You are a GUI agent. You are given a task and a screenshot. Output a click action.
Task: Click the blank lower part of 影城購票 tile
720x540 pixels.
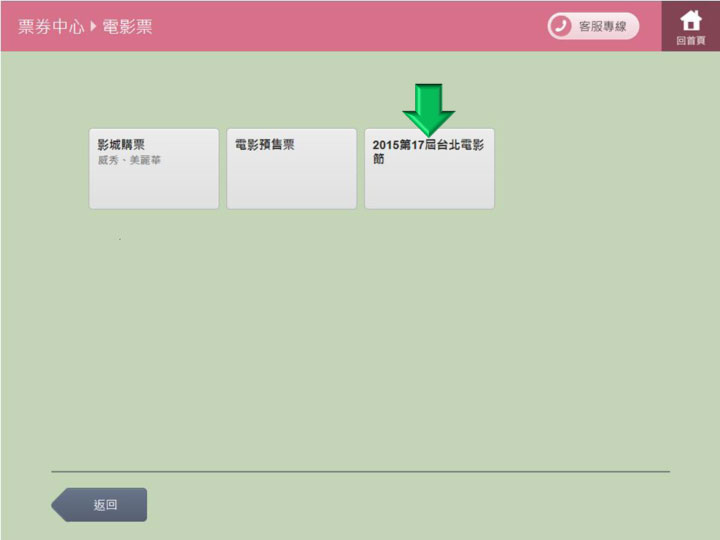(x=154, y=188)
